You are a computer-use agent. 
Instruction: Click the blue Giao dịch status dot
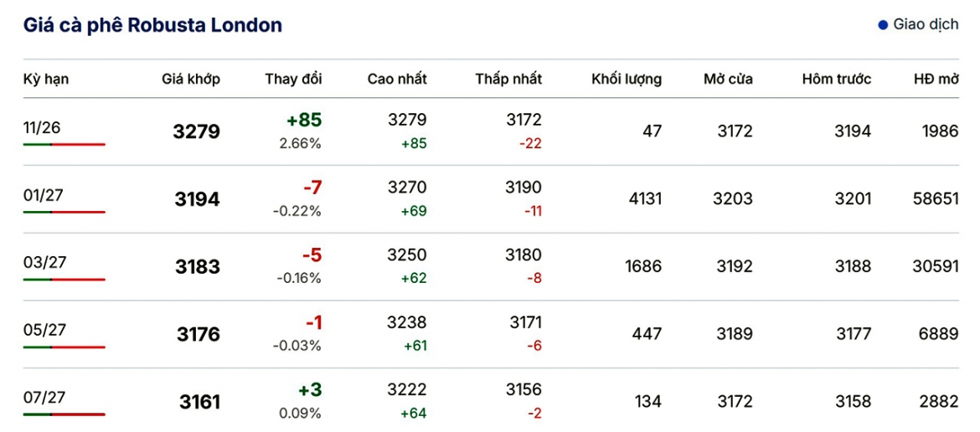[x=883, y=25]
